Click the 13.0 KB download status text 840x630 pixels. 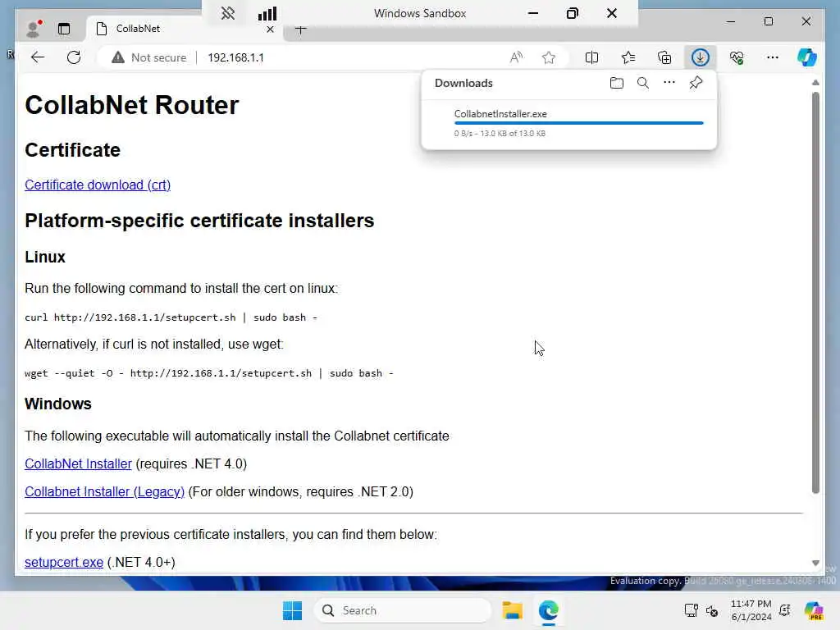point(500,134)
